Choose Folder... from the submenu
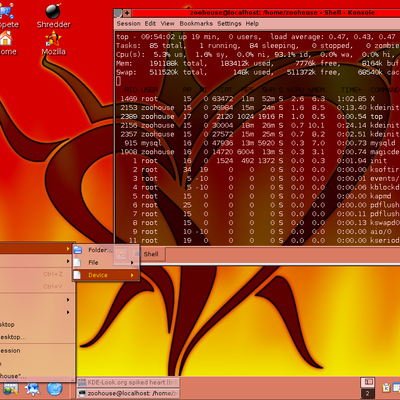 click(x=106, y=250)
